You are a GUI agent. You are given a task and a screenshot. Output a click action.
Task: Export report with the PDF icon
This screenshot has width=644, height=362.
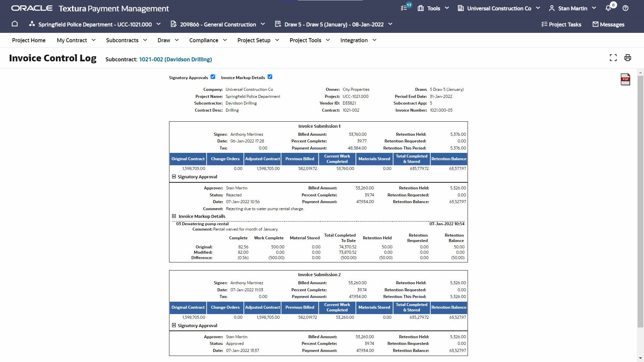625,79
